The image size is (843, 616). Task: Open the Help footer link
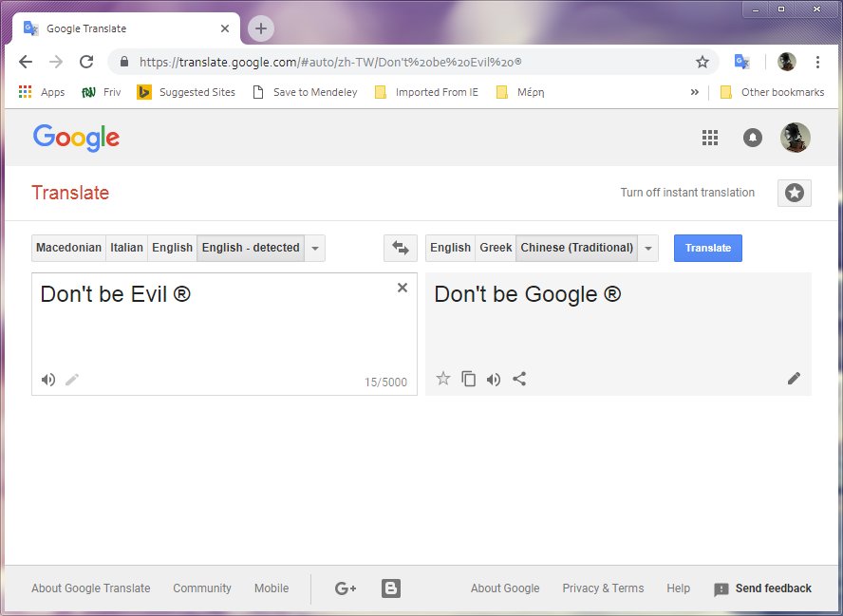click(x=678, y=588)
